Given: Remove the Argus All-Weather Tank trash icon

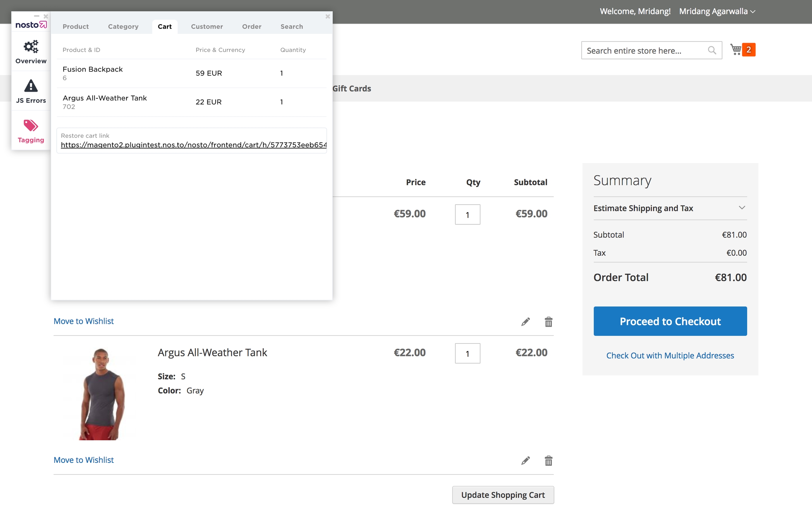Looking at the screenshot, I should click(548, 461).
